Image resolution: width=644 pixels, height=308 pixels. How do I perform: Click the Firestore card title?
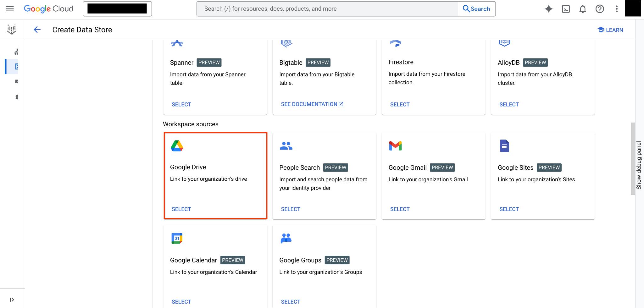401,62
